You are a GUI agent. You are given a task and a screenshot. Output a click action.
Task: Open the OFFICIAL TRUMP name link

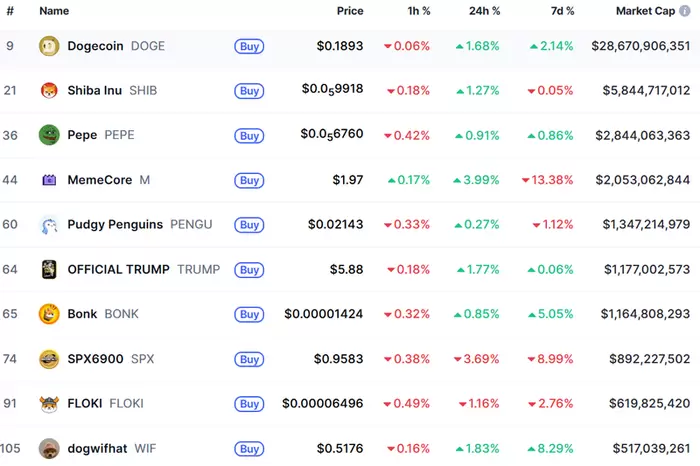pyautogui.click(x=118, y=269)
